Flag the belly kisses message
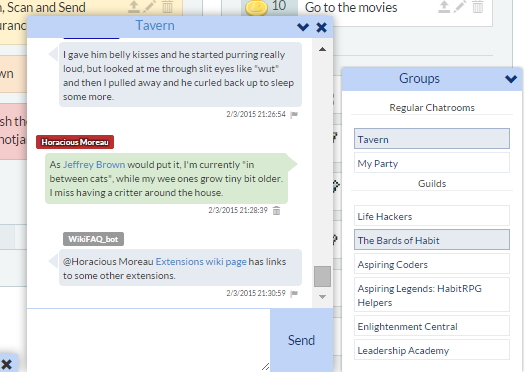Image resolution: width=529 pixels, height=372 pixels. 294,115
